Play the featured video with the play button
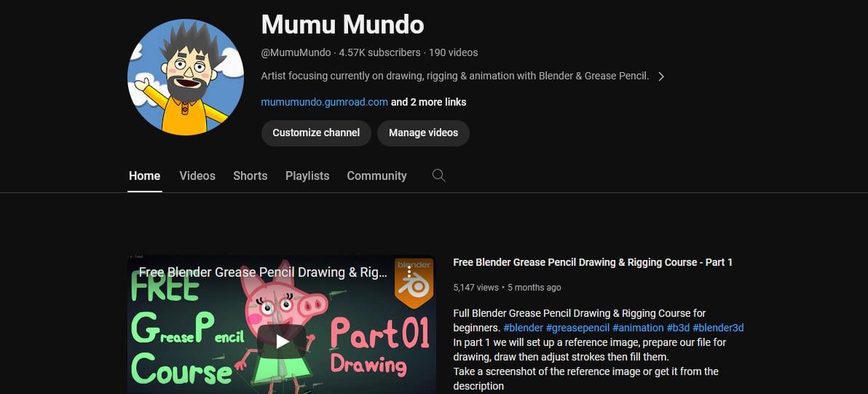The height and width of the screenshot is (394, 868). pyautogui.click(x=282, y=342)
